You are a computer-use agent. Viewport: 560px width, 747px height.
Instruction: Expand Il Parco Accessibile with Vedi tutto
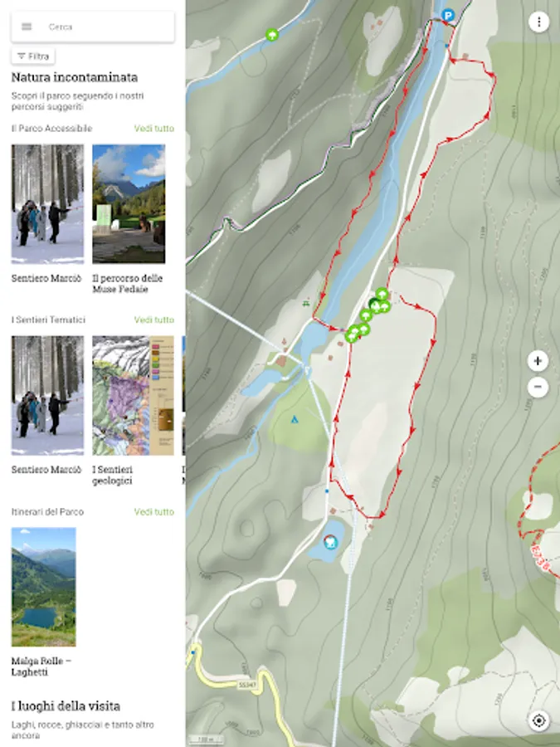[x=153, y=129]
